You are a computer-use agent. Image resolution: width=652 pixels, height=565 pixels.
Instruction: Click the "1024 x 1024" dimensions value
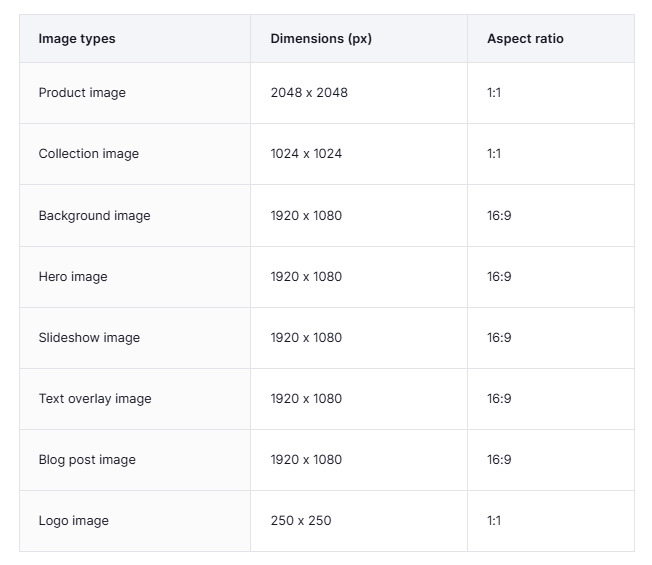tap(306, 154)
